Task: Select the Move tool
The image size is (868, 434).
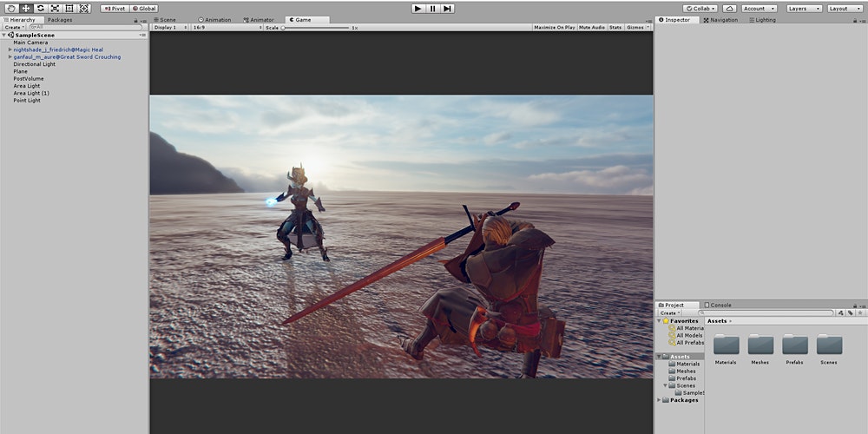Action: (x=26, y=9)
